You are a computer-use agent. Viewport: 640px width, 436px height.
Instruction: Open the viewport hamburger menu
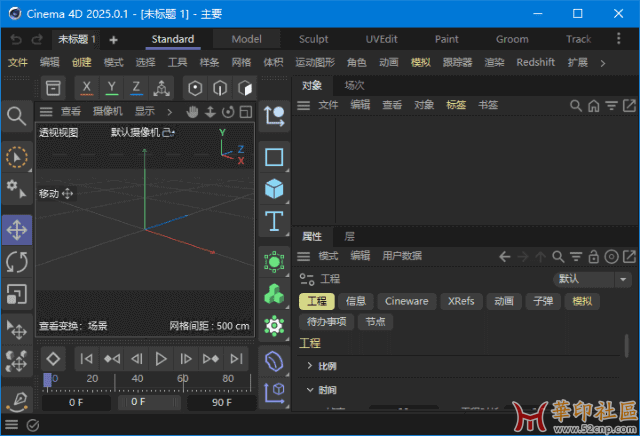[46, 112]
